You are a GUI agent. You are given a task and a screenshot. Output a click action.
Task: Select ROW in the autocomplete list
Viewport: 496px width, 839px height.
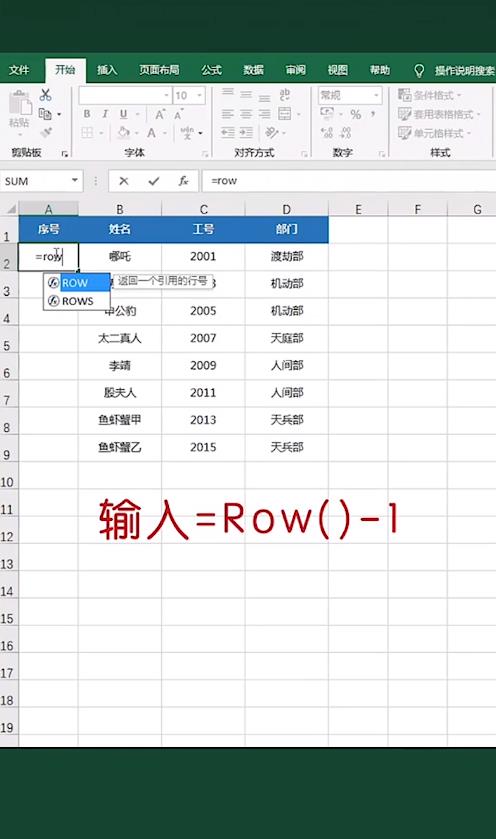tap(77, 283)
